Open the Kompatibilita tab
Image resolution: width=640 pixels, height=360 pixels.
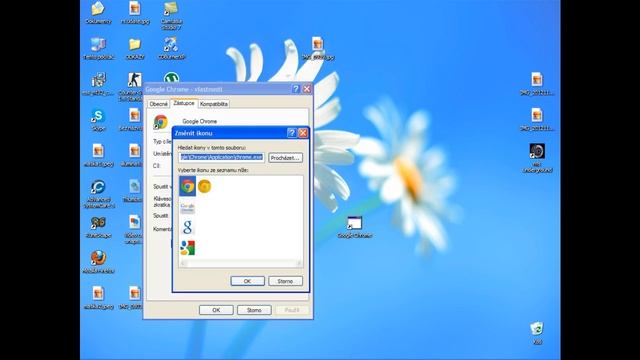point(214,104)
